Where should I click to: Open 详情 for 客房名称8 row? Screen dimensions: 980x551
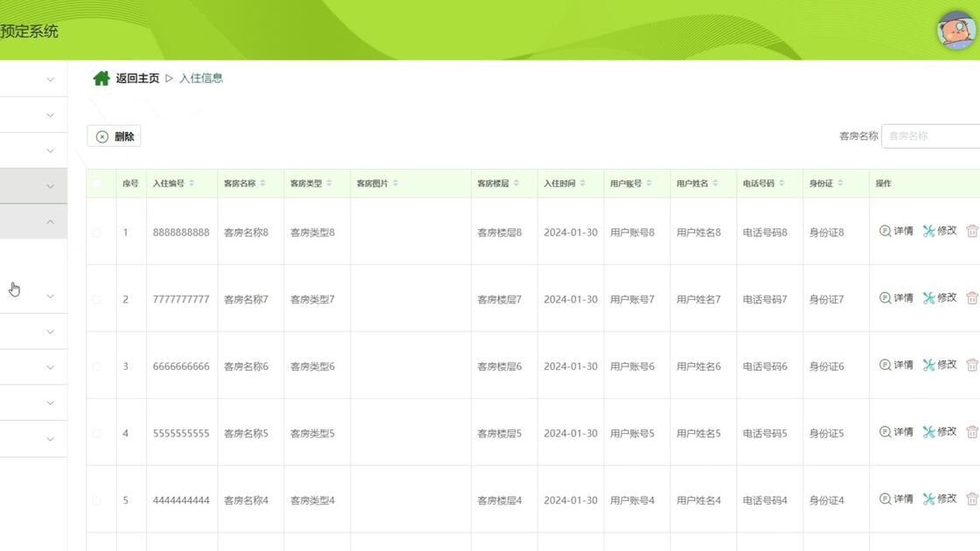[x=896, y=231]
